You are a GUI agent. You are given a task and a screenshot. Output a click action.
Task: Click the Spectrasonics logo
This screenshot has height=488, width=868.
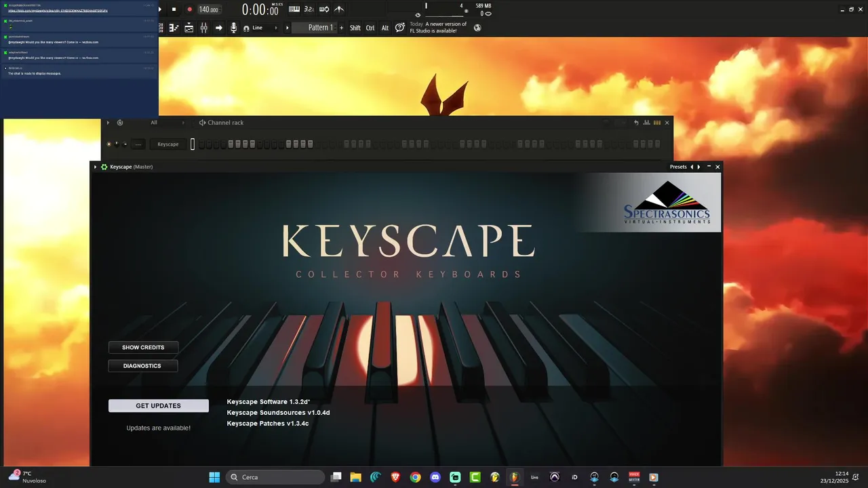(x=667, y=203)
